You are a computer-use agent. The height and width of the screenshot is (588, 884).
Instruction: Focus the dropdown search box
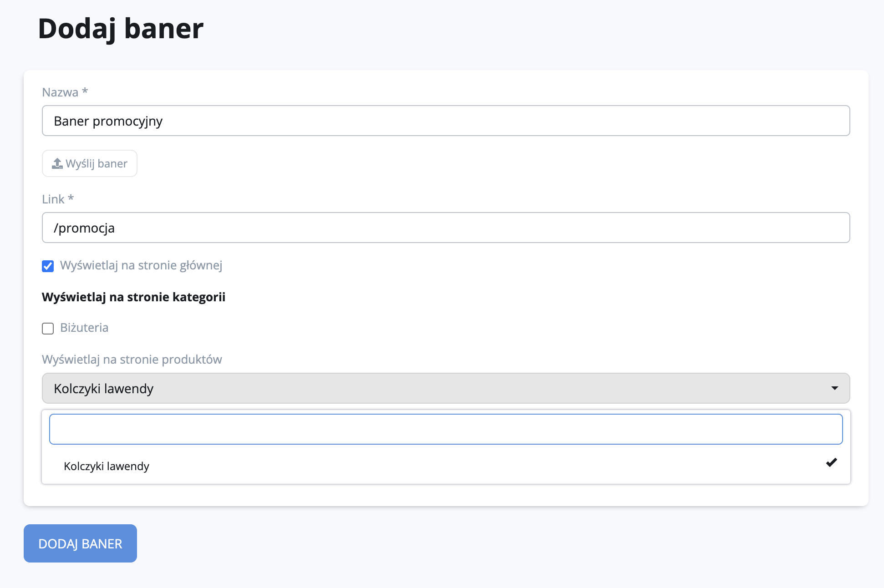(x=445, y=429)
